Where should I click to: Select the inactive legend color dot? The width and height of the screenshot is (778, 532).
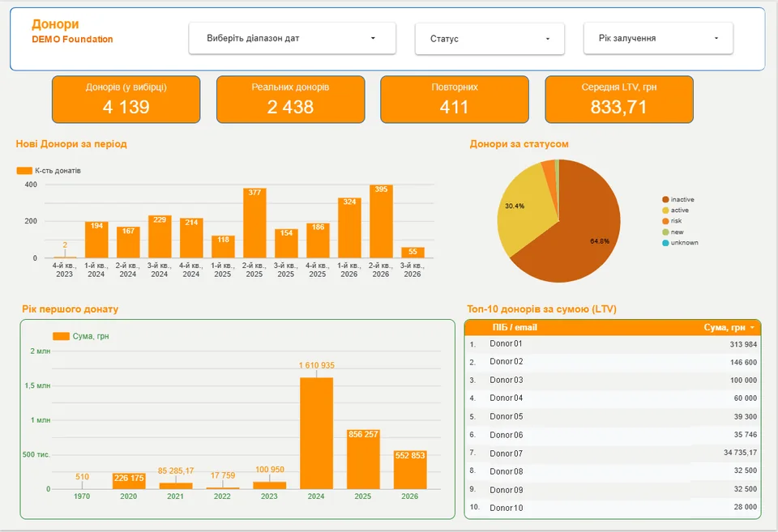665,199
